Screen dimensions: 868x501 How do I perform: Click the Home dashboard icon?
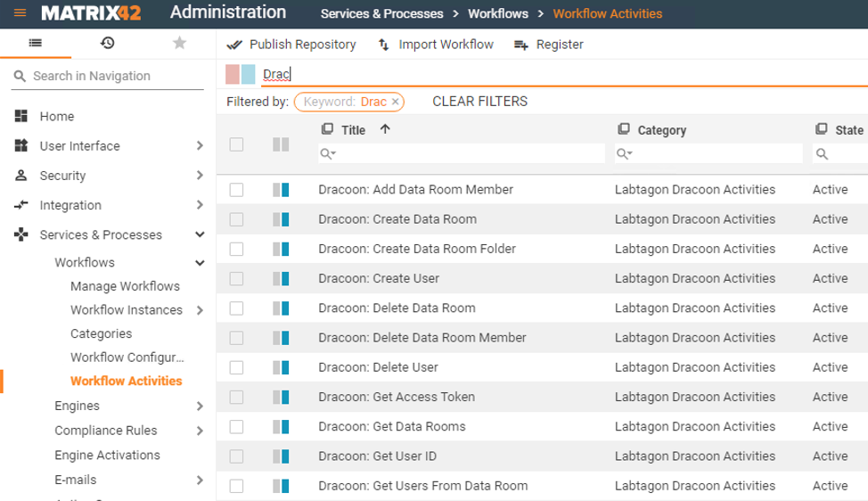21,116
